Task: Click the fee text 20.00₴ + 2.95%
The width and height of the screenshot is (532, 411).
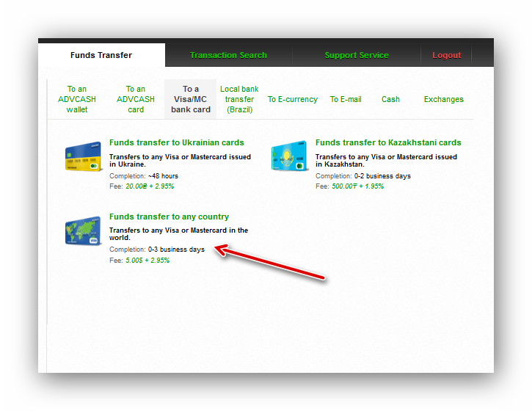Action: [x=150, y=186]
